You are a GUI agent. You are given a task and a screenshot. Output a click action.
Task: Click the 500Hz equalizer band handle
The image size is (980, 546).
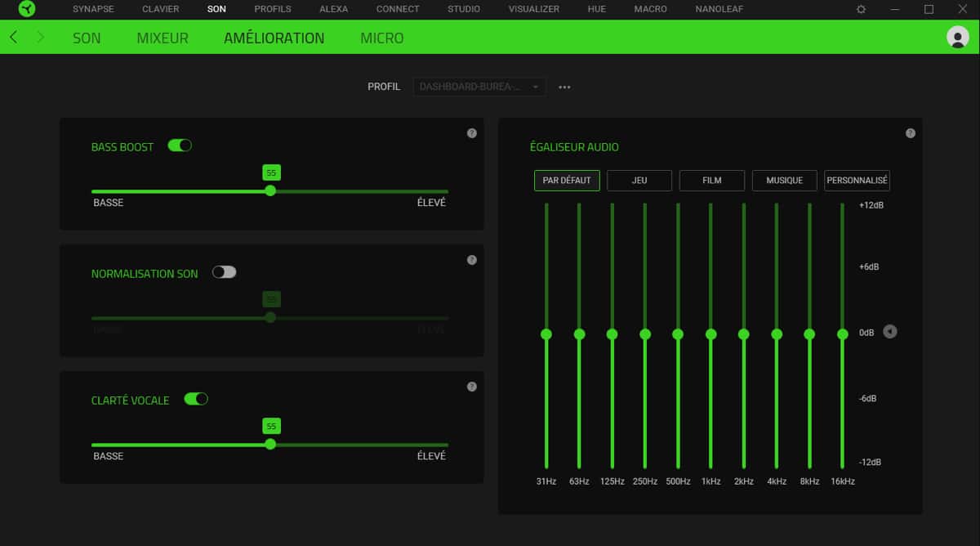click(x=678, y=333)
